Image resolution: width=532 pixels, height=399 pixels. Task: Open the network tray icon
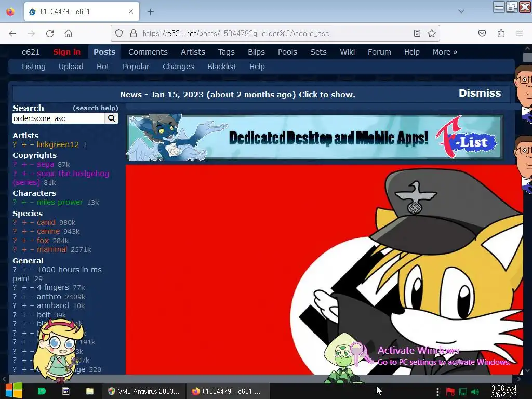pos(463,392)
